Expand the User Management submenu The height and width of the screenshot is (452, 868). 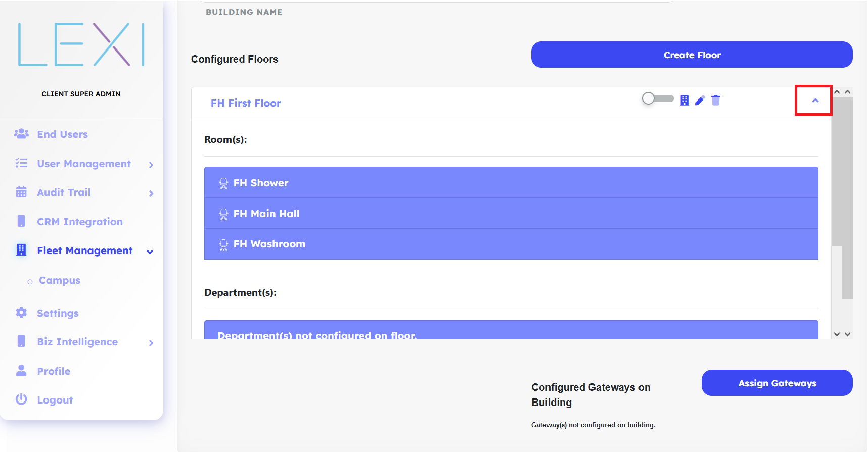pos(151,164)
